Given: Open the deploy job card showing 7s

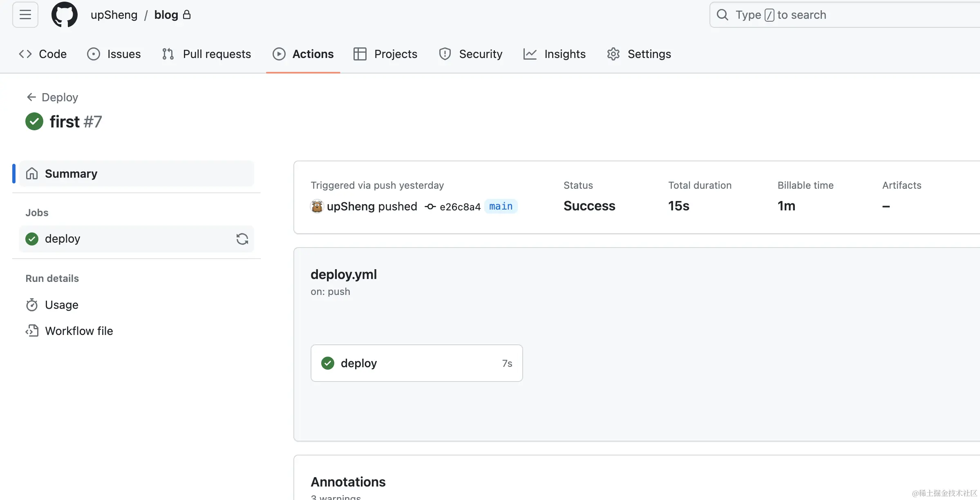Looking at the screenshot, I should [x=416, y=363].
